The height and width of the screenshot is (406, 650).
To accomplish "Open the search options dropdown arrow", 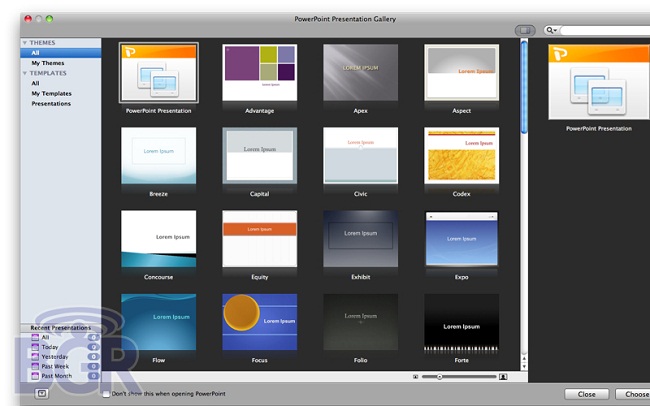I will (555, 30).
